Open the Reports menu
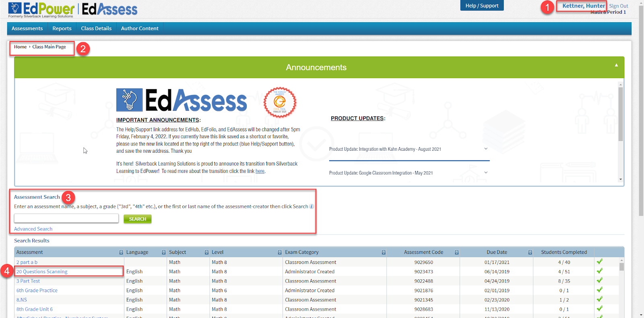The height and width of the screenshot is (318, 644). click(x=62, y=29)
